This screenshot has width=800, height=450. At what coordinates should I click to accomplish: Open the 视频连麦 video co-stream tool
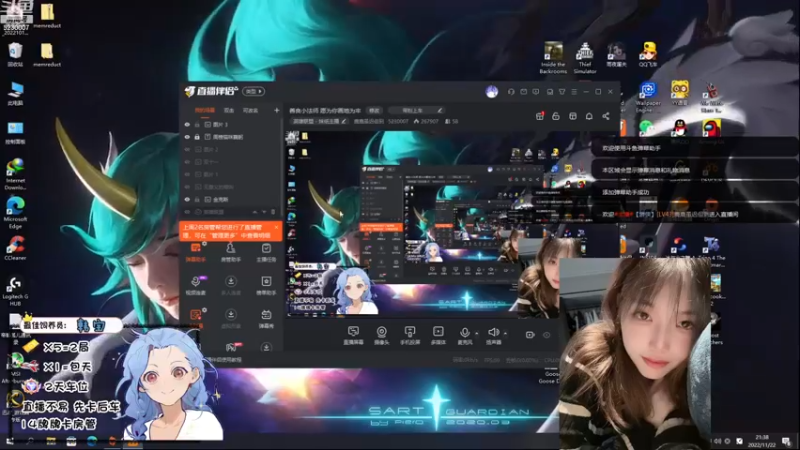(195, 286)
